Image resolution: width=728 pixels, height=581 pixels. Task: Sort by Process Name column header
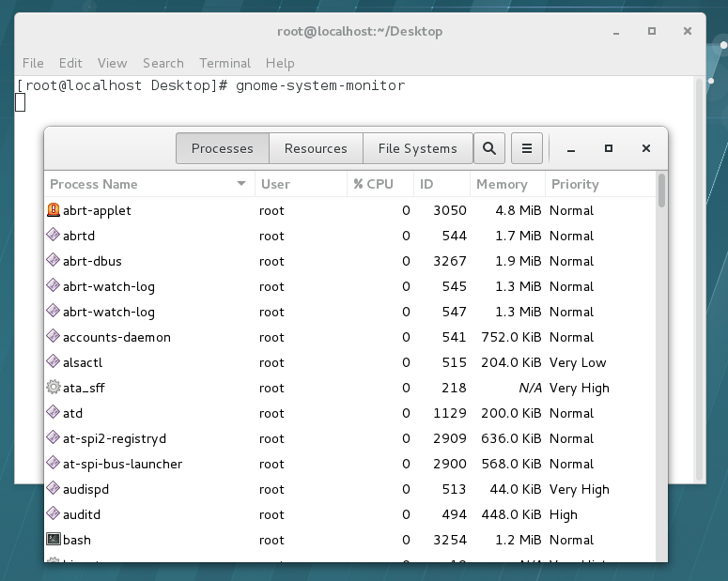(x=149, y=184)
